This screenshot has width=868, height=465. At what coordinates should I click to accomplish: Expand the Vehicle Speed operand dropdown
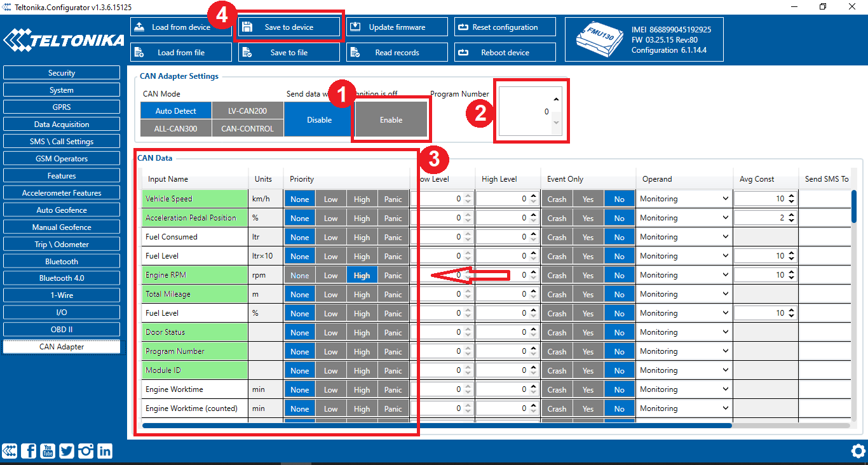[684, 199]
